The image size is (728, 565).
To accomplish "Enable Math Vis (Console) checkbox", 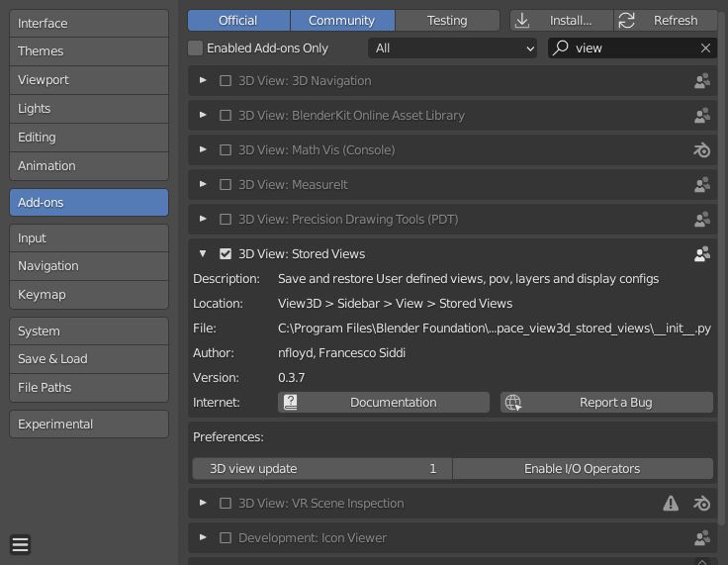I will click(226, 150).
